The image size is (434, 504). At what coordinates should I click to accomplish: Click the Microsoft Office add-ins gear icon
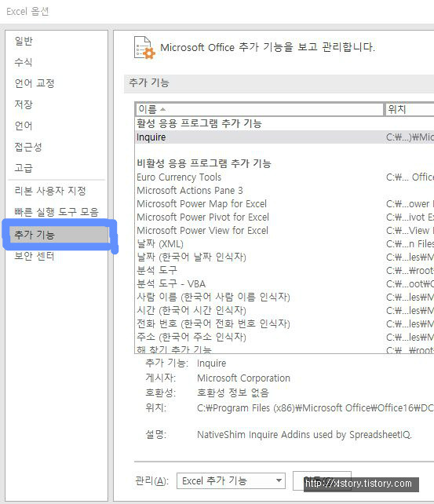(x=144, y=48)
